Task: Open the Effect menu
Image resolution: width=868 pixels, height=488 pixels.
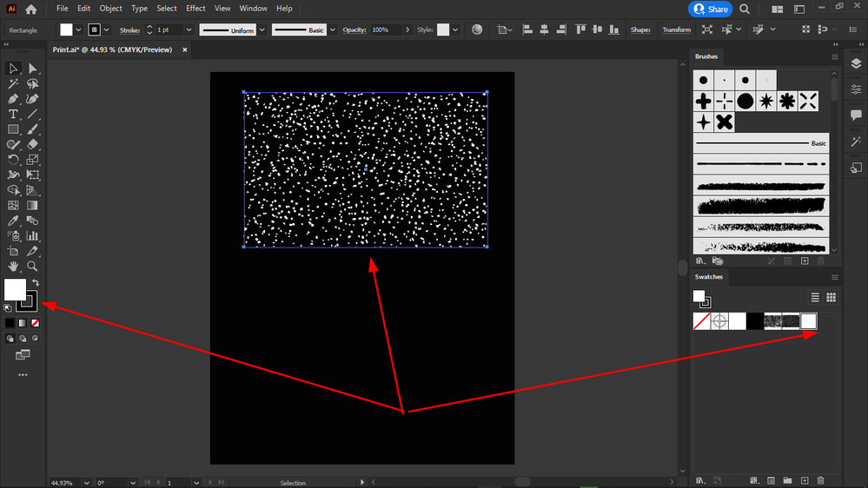Action: (x=195, y=9)
